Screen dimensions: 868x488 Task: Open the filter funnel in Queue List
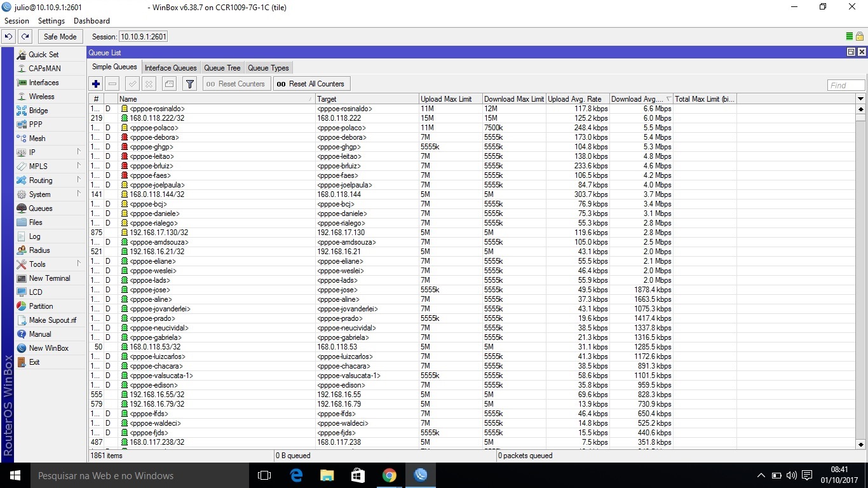point(189,84)
